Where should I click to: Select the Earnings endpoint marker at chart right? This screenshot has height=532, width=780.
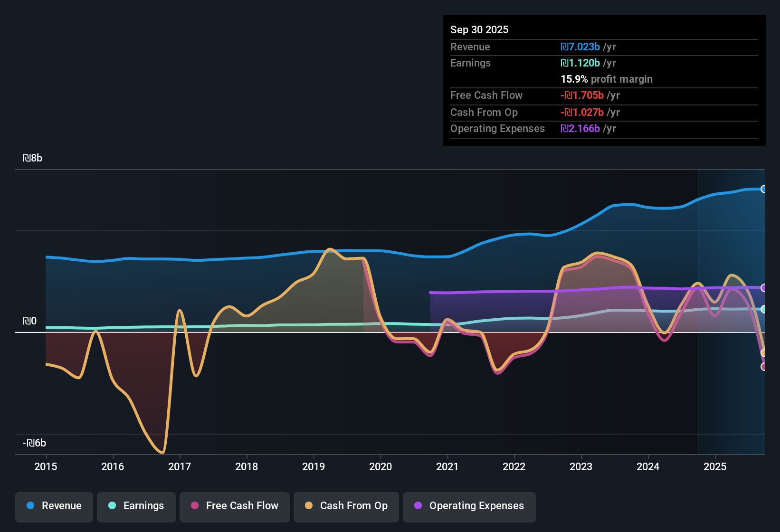763,308
